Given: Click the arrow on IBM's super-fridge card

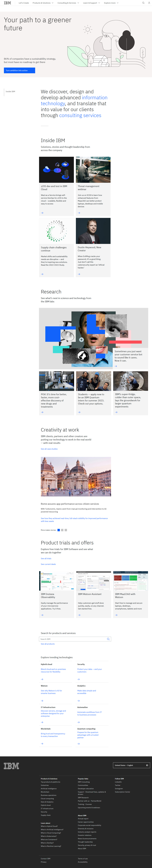Looking at the screenshot, I should pyautogui.click(x=116, y=412).
